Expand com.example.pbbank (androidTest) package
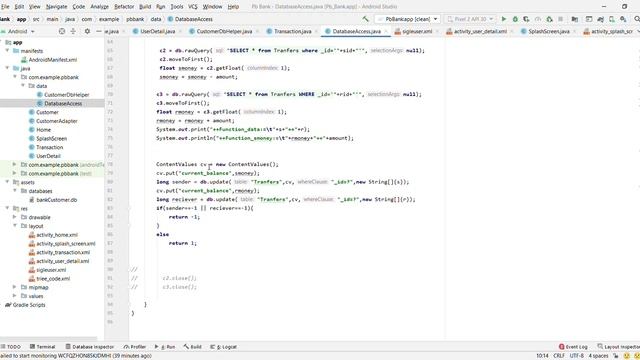Viewport: 640px width, 360px height. 15,164
